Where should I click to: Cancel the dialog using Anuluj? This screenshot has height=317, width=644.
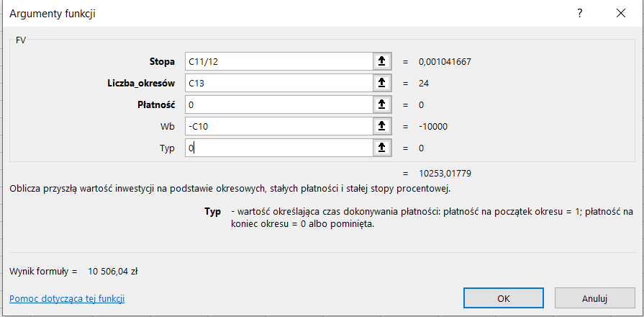point(595,298)
